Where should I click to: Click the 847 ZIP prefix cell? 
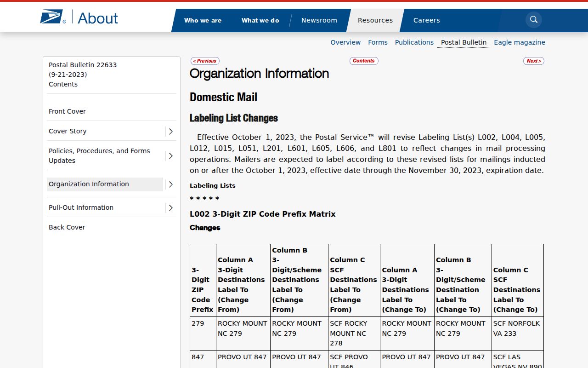[x=203, y=359]
